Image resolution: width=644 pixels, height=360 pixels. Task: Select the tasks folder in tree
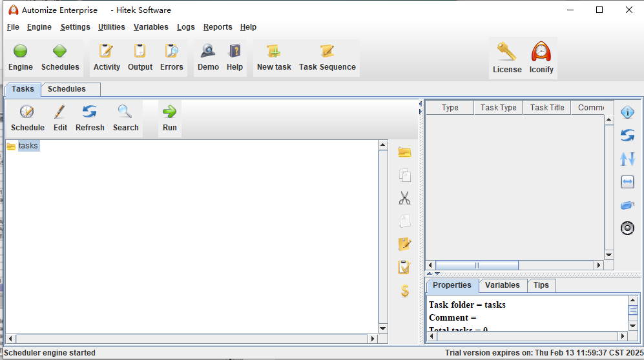click(x=28, y=146)
